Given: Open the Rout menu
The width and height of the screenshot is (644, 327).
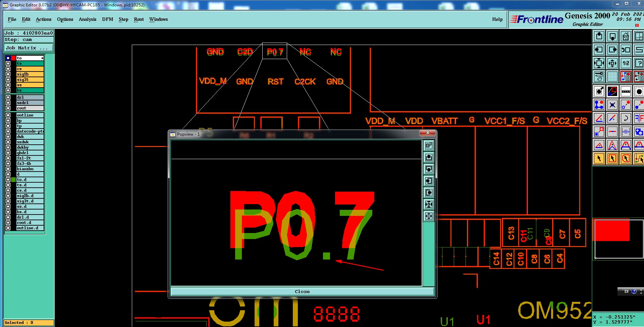Looking at the screenshot, I should coord(139,19).
